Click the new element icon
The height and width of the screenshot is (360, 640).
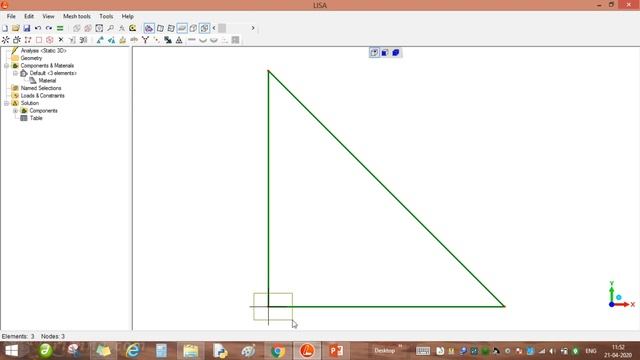click(17, 40)
